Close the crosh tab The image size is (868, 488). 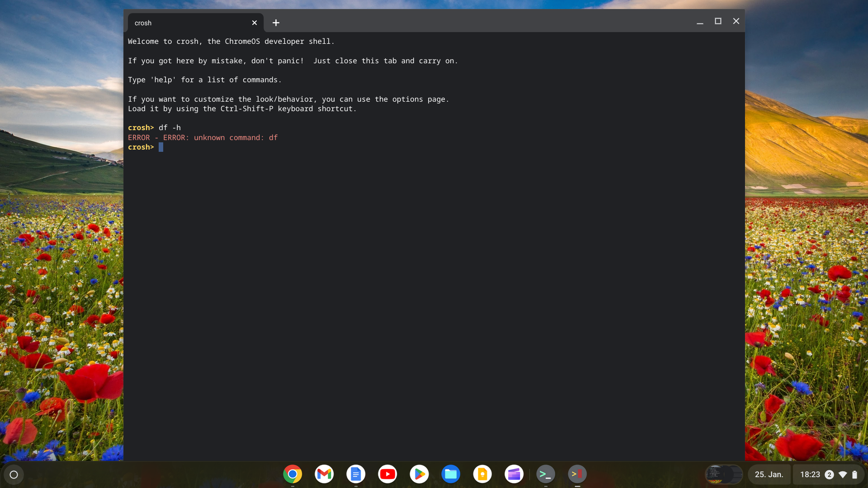pyautogui.click(x=255, y=23)
